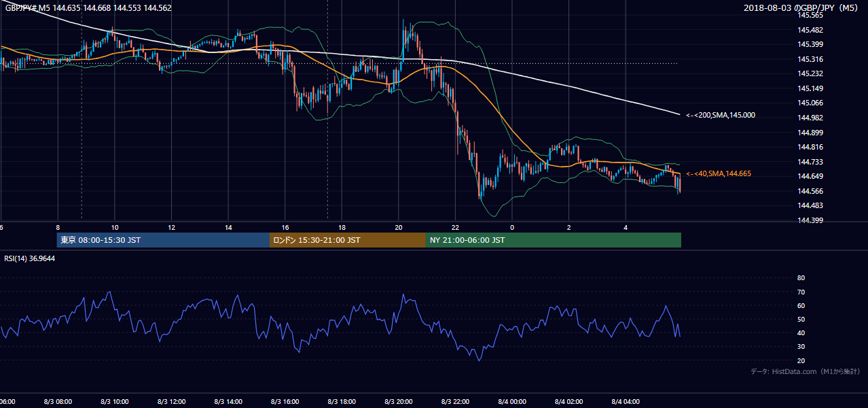Click price level 145.066 on the axis
868x408 pixels.
(810, 103)
